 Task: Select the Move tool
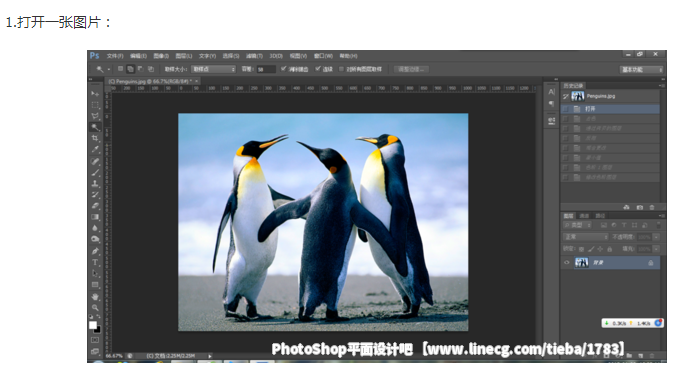(x=95, y=94)
